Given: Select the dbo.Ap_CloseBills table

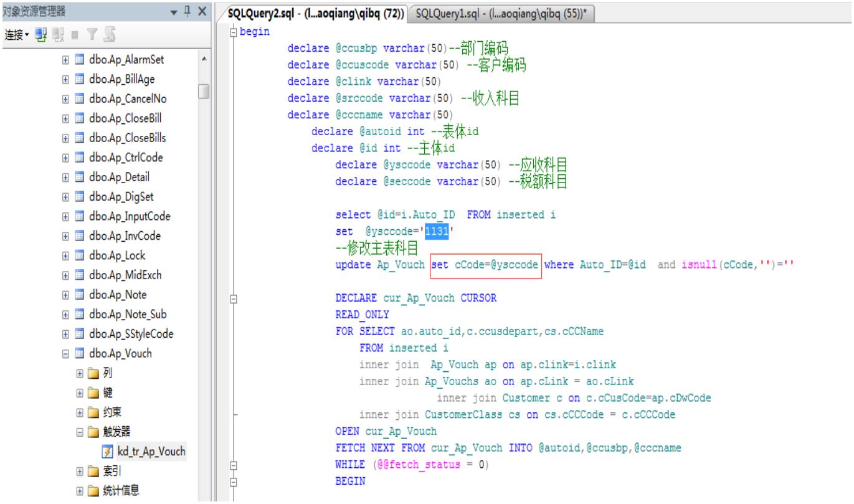Looking at the screenshot, I should tap(128, 138).
